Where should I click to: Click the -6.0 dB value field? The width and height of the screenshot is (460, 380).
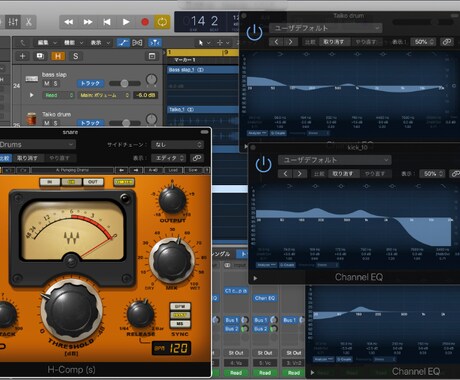(x=146, y=95)
